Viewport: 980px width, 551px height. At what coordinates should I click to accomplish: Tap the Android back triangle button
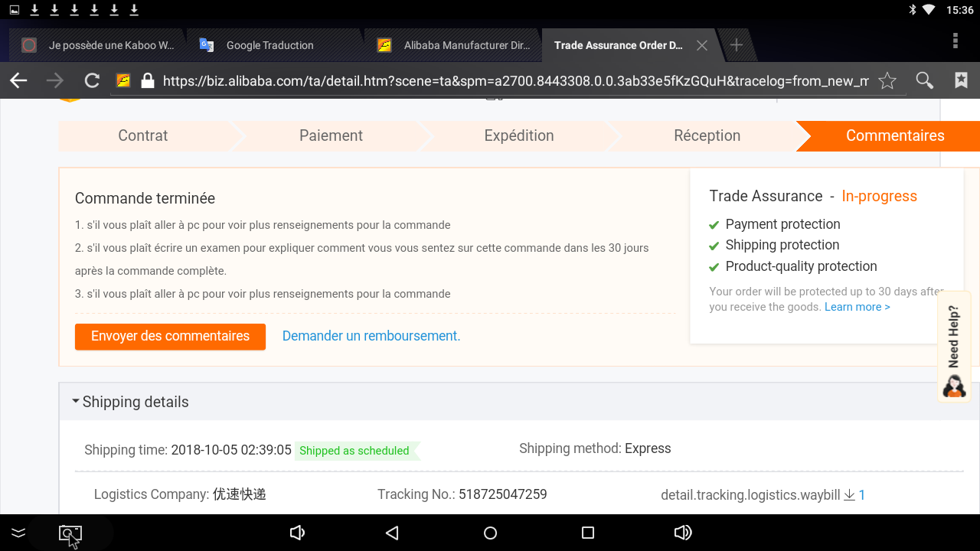pyautogui.click(x=392, y=533)
